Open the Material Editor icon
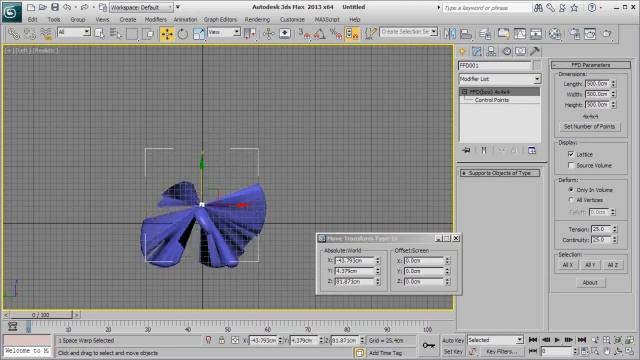The width and height of the screenshot is (640, 360). tap(554, 34)
